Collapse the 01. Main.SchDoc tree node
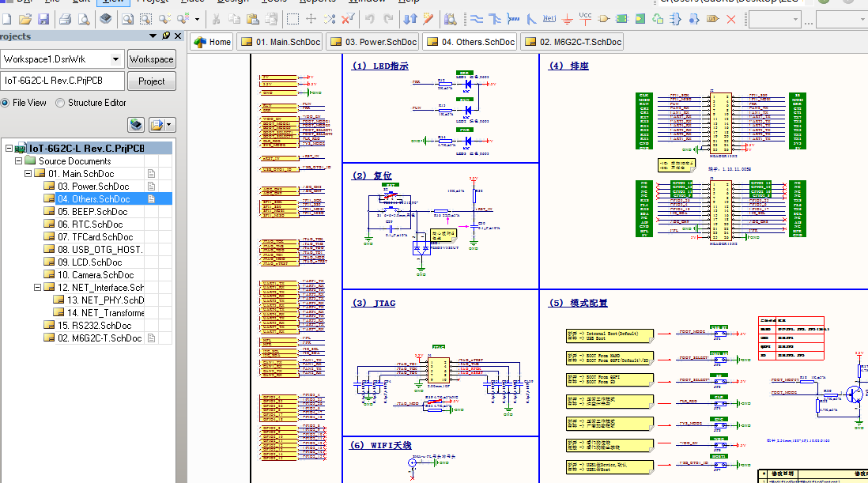The width and height of the screenshot is (868, 483). coord(28,174)
